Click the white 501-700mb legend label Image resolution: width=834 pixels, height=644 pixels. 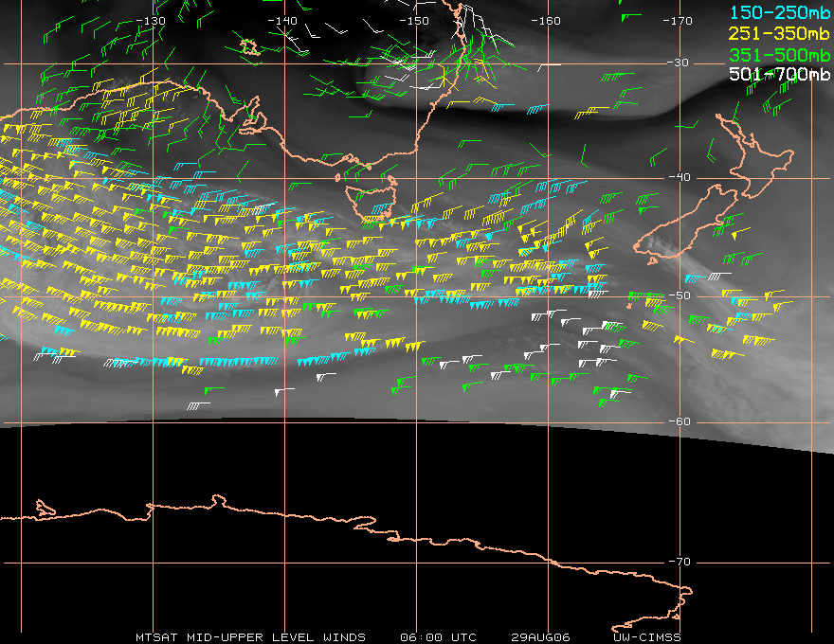tap(781, 74)
